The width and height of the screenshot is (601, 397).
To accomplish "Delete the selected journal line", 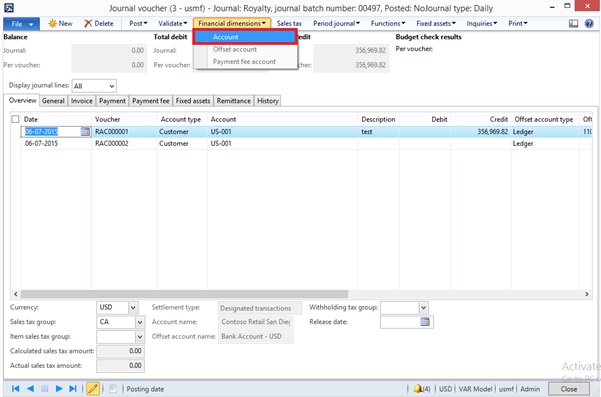I will coord(99,23).
